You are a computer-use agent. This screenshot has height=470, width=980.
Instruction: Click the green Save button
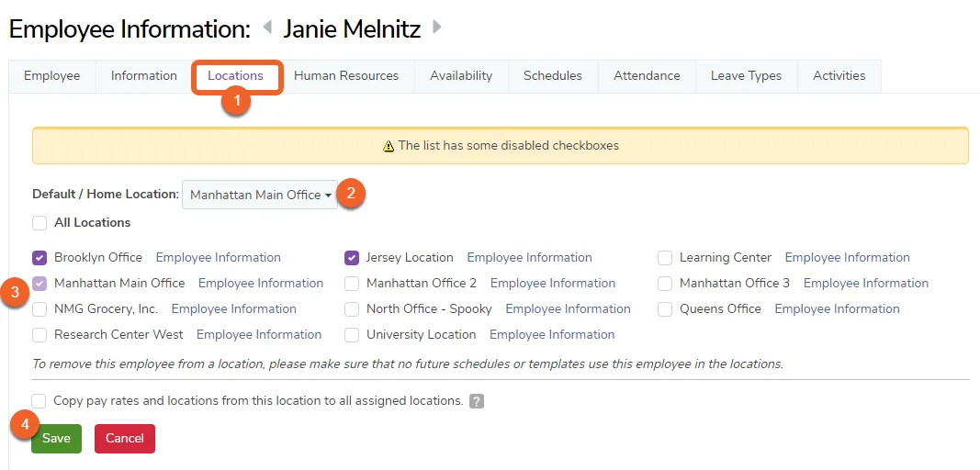point(56,439)
